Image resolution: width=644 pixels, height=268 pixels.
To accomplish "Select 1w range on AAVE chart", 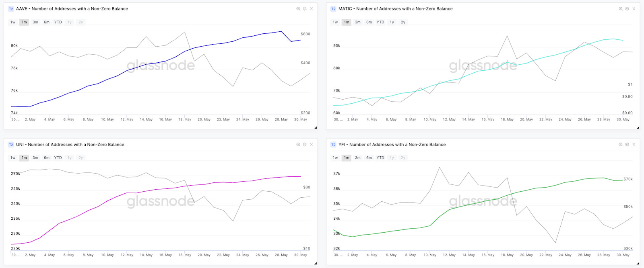I will (x=13, y=23).
